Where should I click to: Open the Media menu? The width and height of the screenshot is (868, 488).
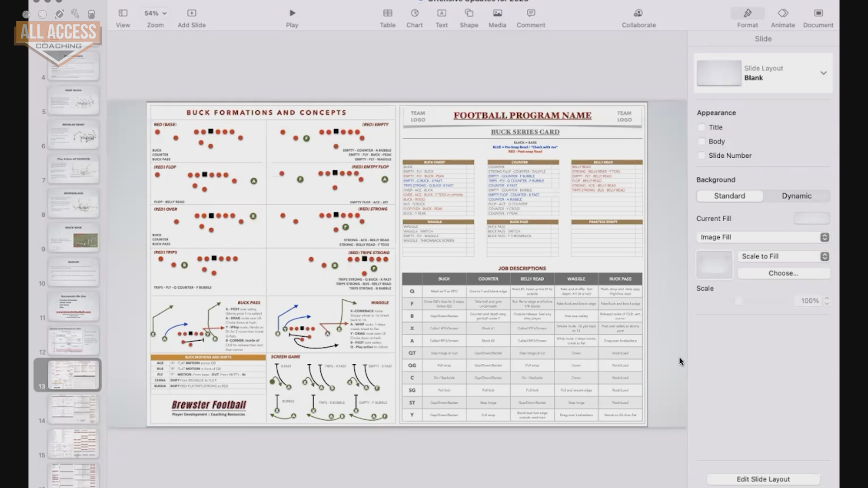(x=497, y=19)
